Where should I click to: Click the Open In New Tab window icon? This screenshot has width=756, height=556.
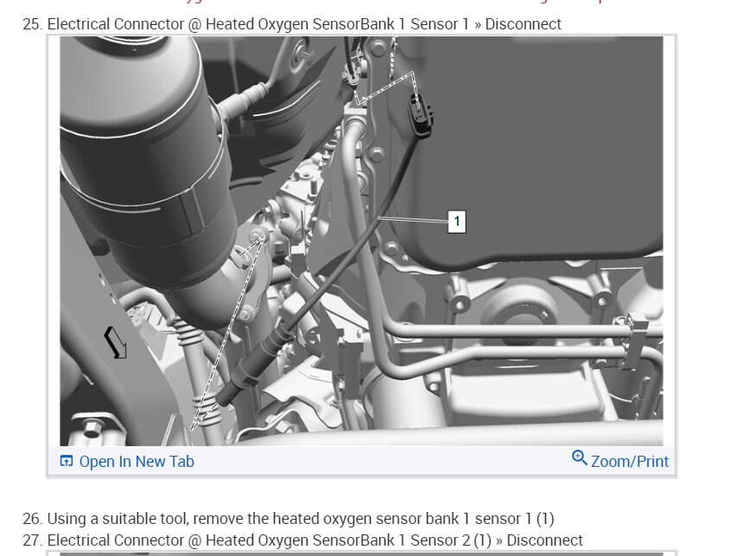[66, 461]
